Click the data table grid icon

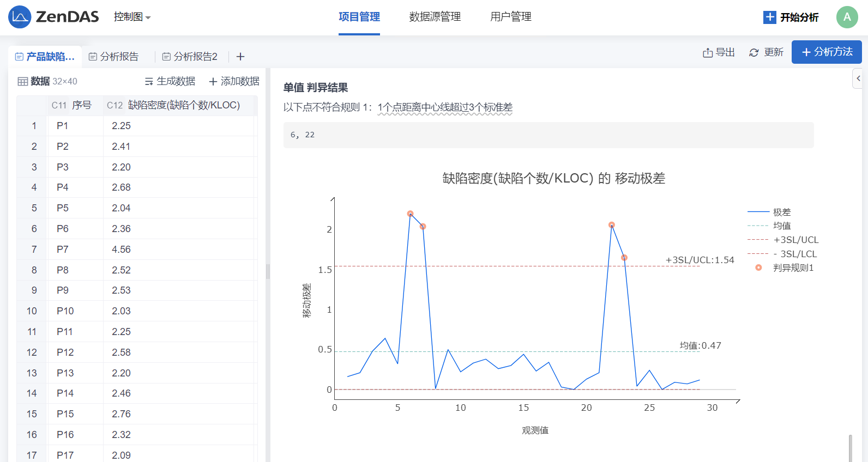click(23, 81)
